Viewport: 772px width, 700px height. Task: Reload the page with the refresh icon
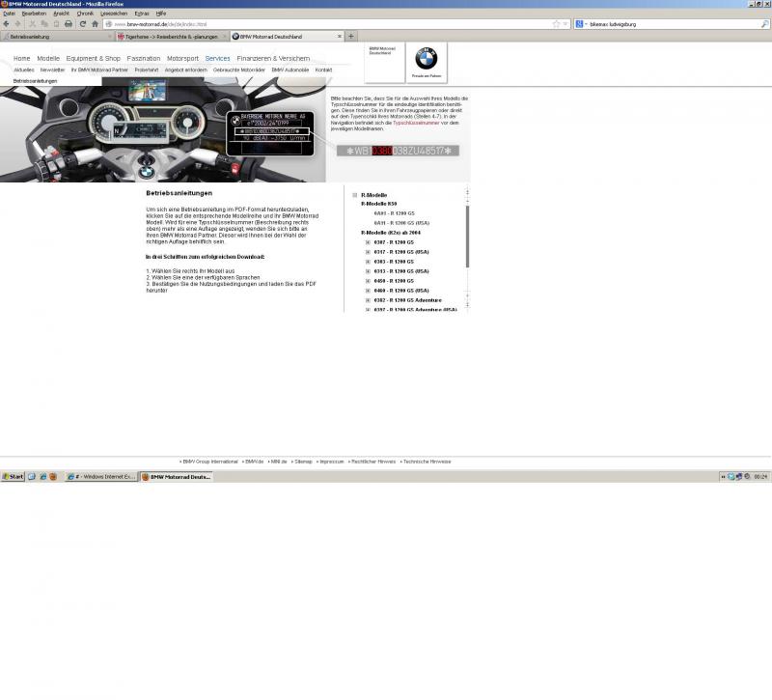click(83, 23)
